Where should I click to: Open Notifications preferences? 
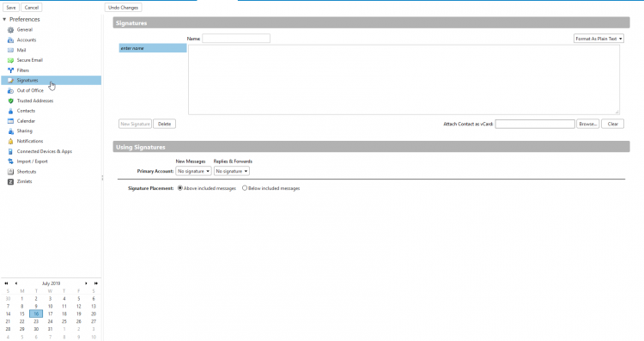[x=29, y=141]
